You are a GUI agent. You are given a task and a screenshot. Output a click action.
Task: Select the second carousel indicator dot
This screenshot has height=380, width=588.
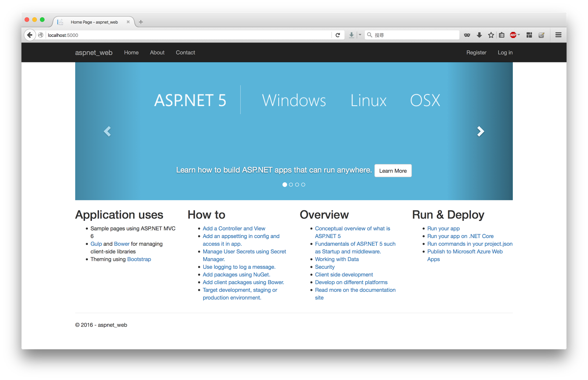291,185
